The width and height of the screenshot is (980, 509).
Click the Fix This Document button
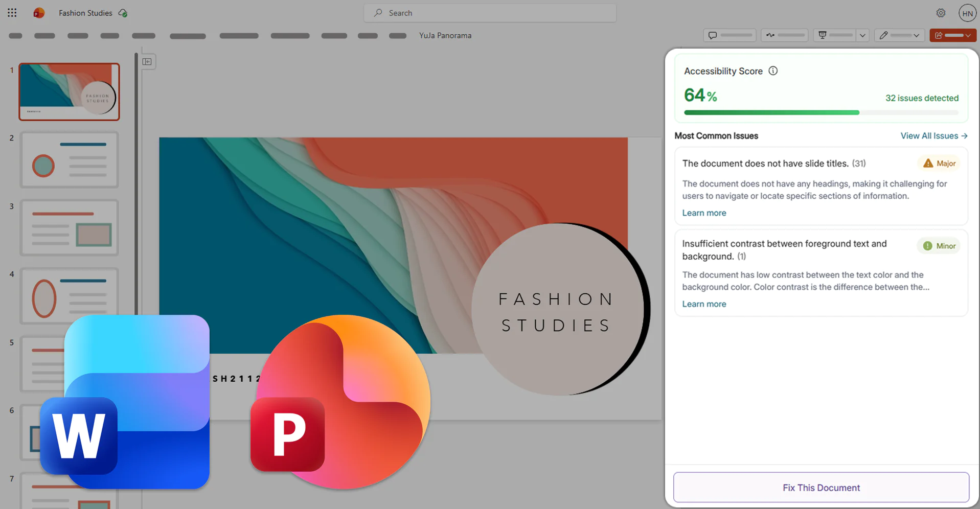tap(821, 488)
